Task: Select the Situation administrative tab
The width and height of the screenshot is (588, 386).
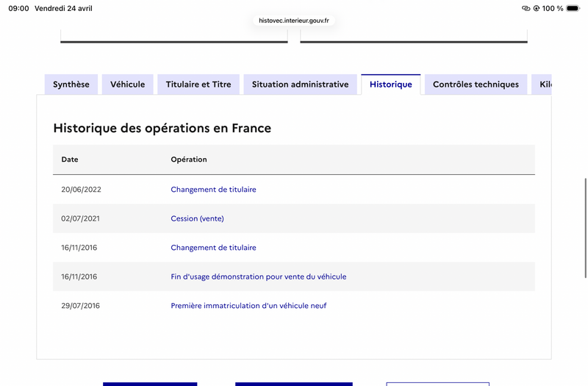Action: (301, 85)
